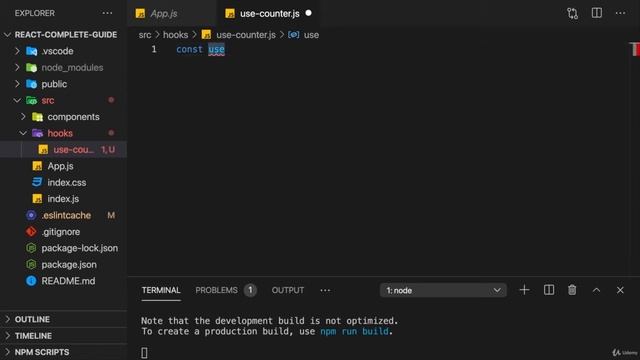This screenshot has width=640, height=360.
Task: Open index.js from the file tree
Action: click(x=63, y=199)
